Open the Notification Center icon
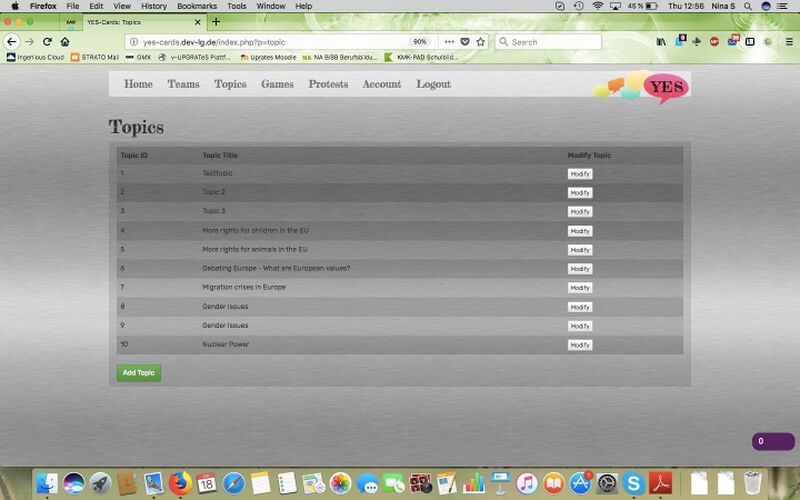800x500 pixels. click(782, 6)
